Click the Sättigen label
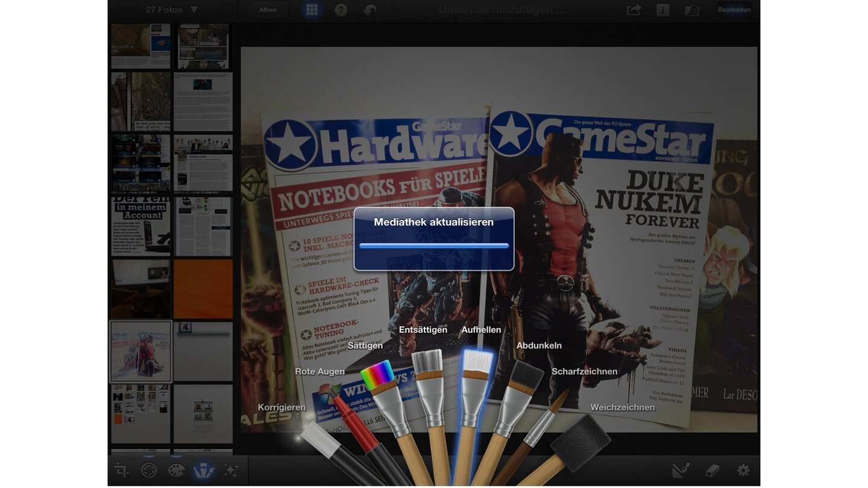 coord(365,346)
